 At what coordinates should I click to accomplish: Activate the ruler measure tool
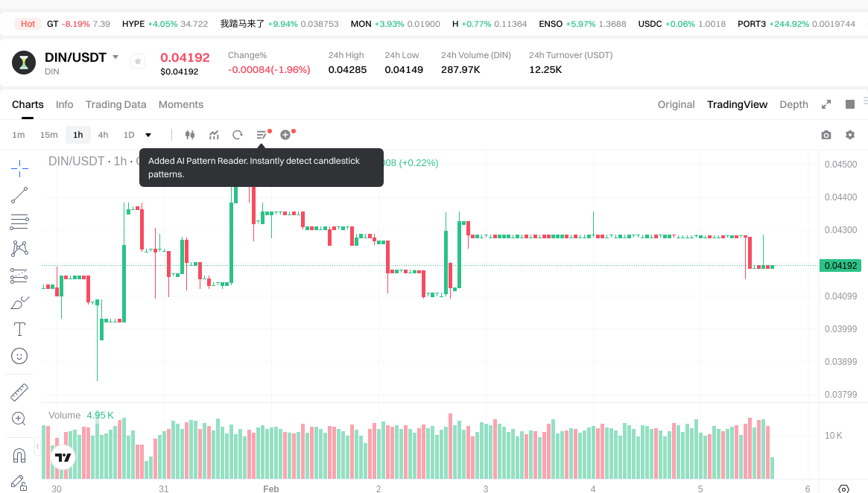click(19, 392)
